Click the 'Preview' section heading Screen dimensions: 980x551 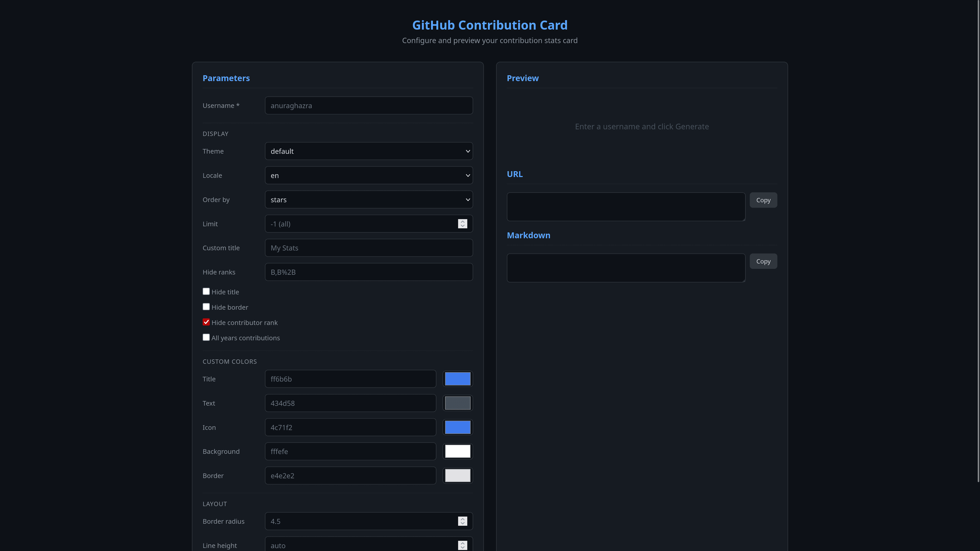tap(522, 78)
